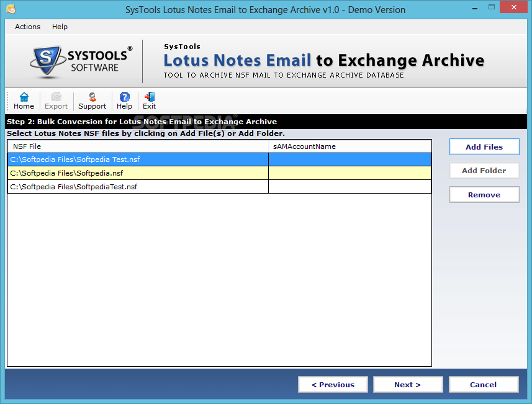Viewport: 532px width, 404px height.
Task: Maximize the application window
Action: (492, 7)
